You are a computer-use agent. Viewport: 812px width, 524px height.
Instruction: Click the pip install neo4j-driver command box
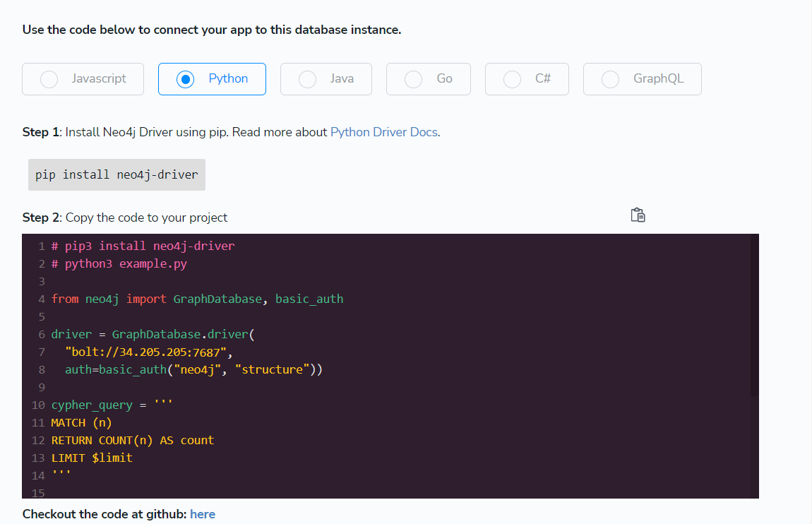117,174
